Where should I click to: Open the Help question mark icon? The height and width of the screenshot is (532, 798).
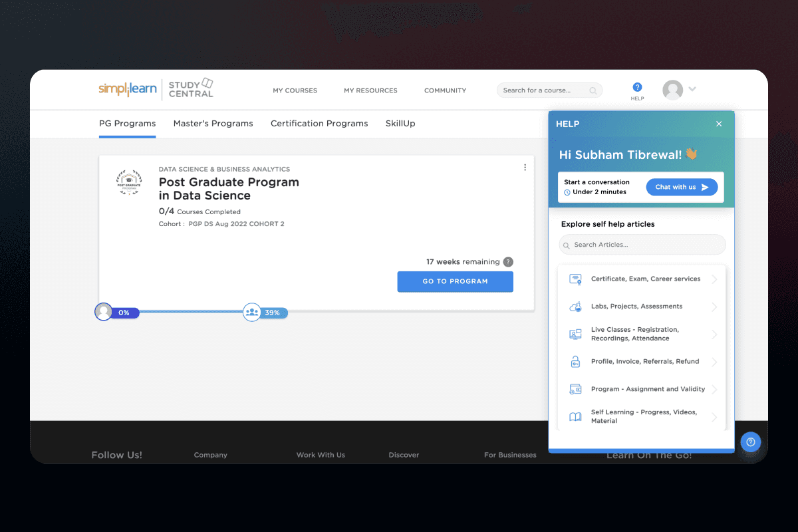click(637, 87)
